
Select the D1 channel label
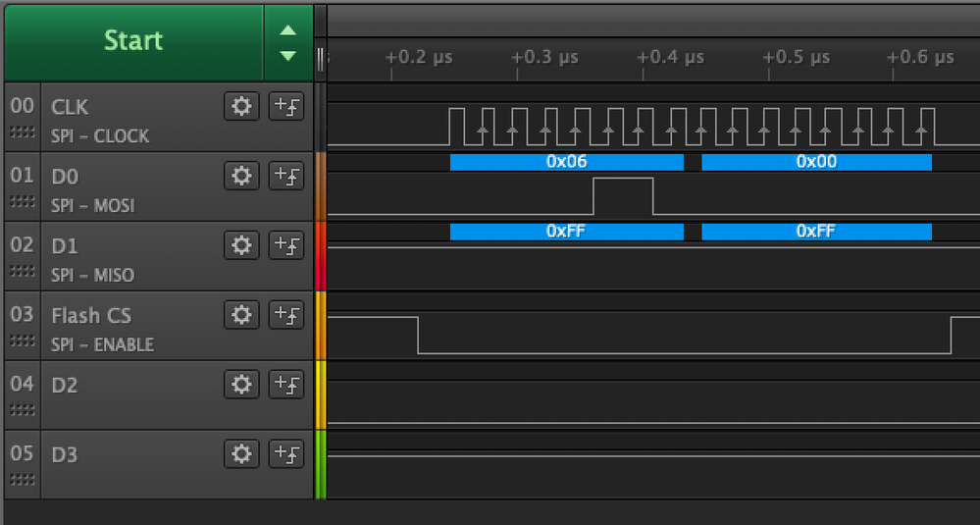pyautogui.click(x=65, y=246)
